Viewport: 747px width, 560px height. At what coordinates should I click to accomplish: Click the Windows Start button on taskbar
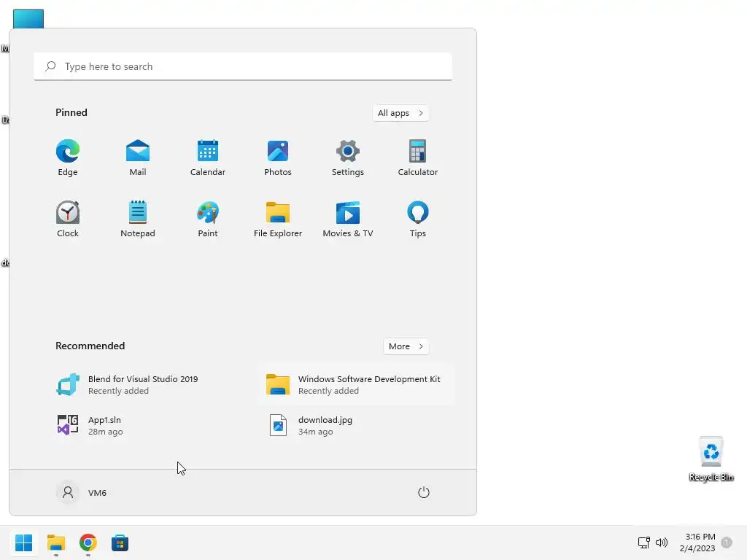24,542
